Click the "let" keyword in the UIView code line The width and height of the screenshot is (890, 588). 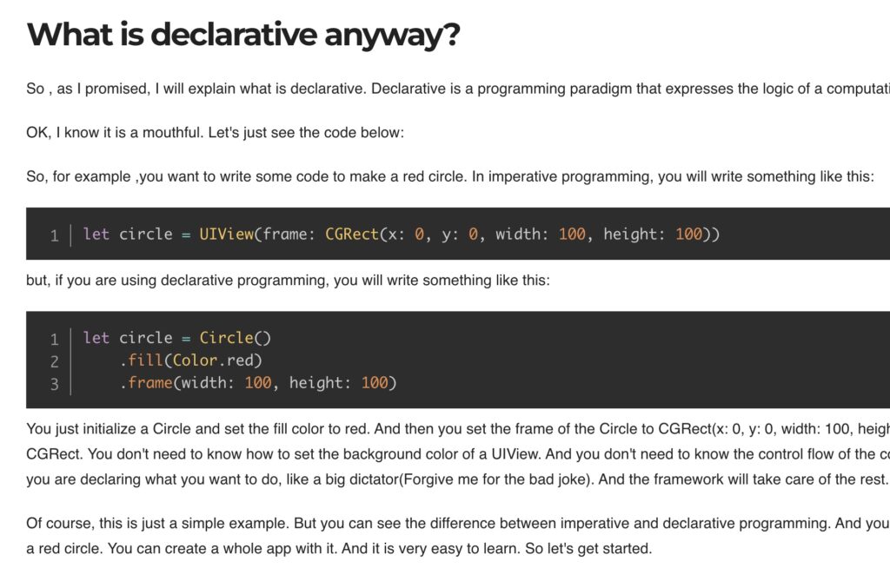96,234
